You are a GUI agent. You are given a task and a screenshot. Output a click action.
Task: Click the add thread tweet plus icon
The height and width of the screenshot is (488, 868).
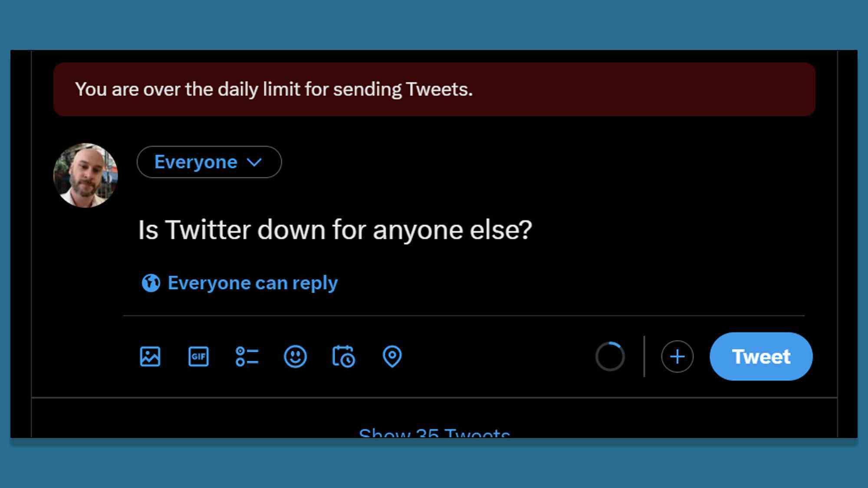tap(677, 356)
